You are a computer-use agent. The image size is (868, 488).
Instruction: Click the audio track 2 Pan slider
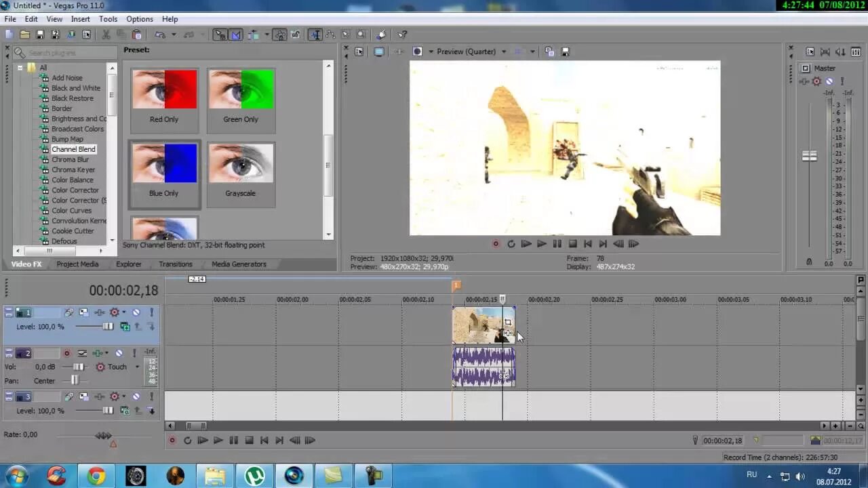tap(75, 380)
